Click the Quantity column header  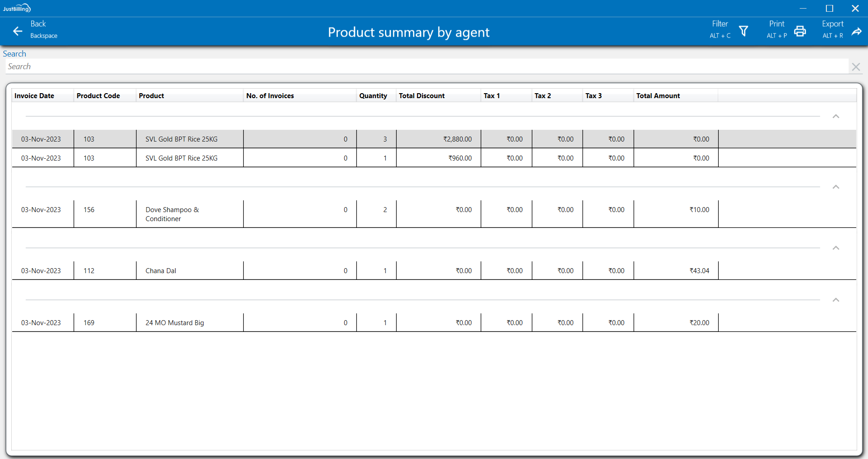pyautogui.click(x=373, y=96)
